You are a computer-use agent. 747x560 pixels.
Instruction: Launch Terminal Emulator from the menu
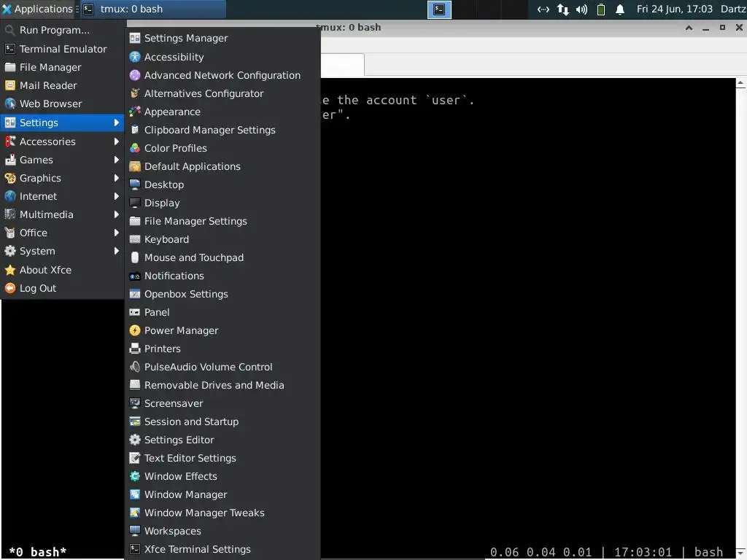tap(63, 49)
